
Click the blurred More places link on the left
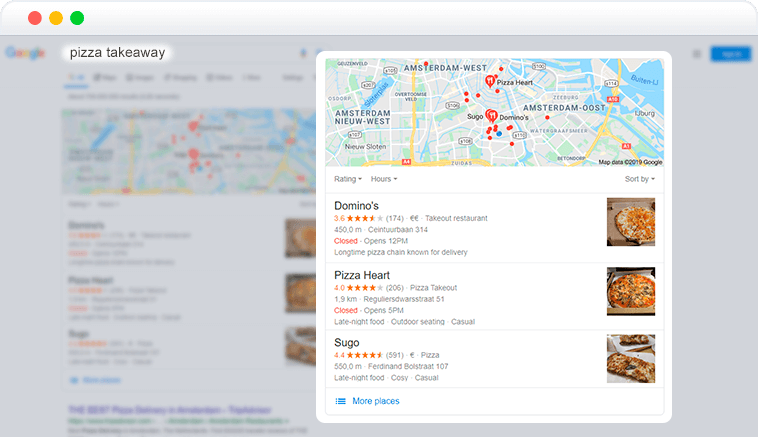[x=102, y=380]
